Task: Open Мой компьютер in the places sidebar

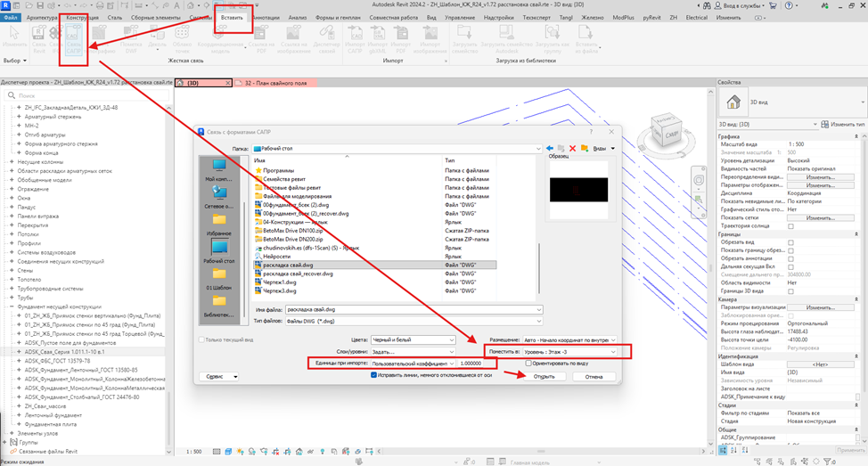Action: pos(219,170)
